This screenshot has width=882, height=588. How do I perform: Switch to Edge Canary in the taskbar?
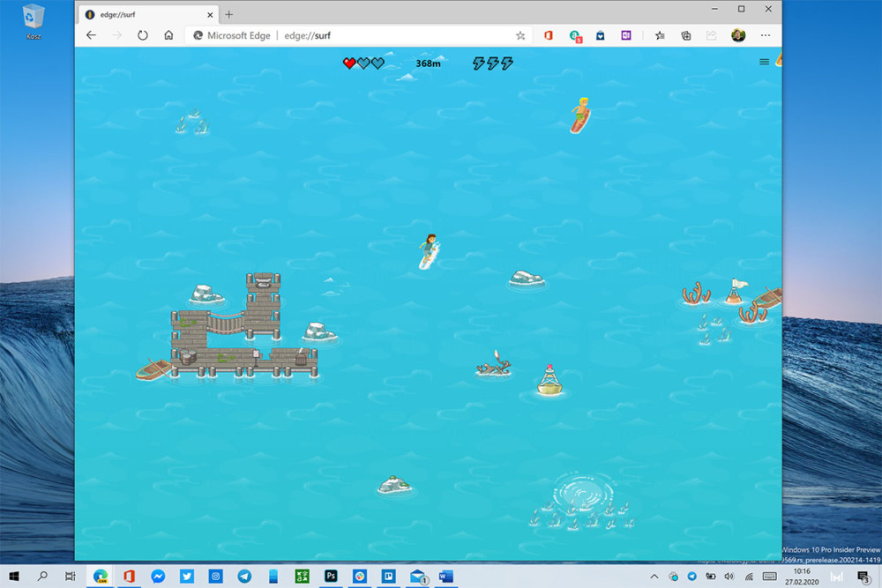[101, 577]
